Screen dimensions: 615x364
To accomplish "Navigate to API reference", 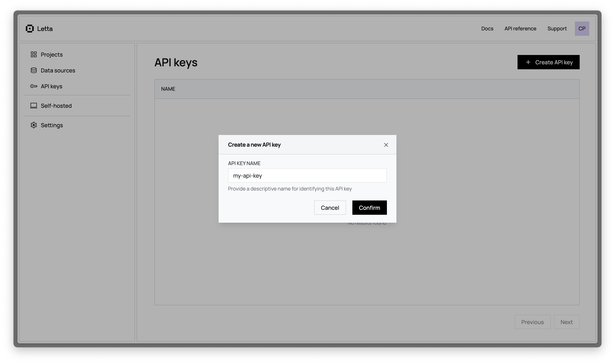I will pyautogui.click(x=520, y=28).
